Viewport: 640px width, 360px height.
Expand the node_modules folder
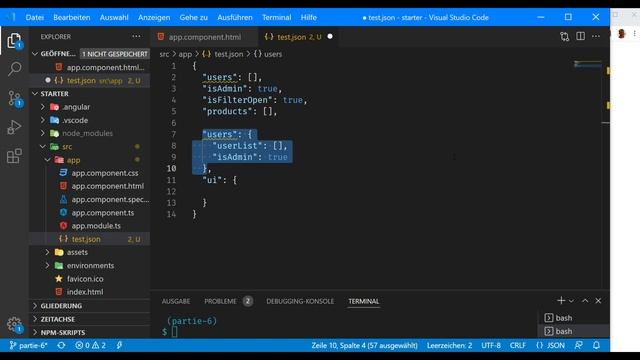click(x=42, y=133)
